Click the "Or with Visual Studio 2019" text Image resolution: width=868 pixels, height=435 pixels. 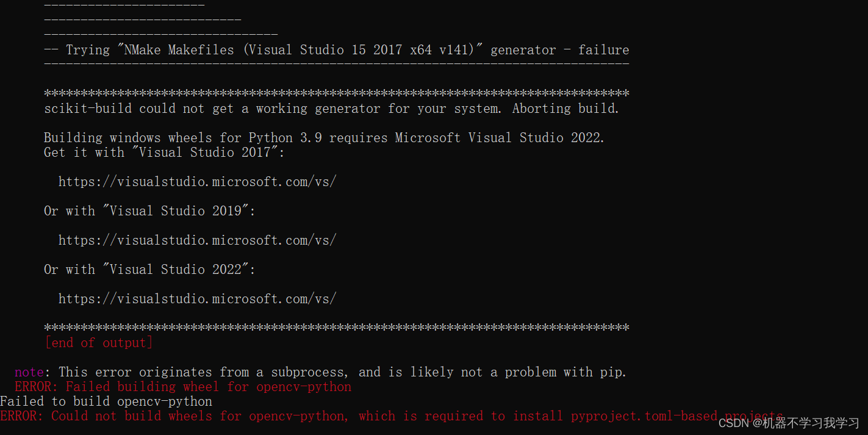[x=149, y=211]
